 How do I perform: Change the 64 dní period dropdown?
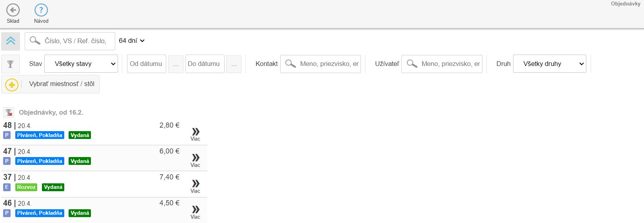coord(132,41)
